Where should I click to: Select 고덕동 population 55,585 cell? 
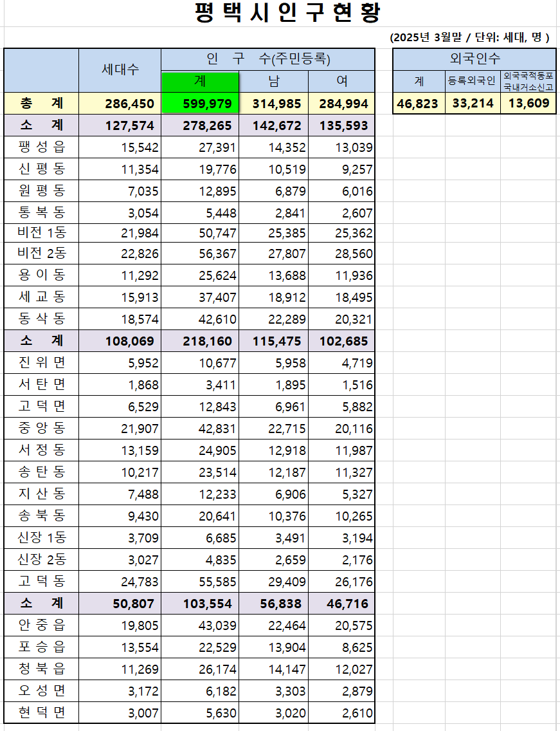(200, 582)
